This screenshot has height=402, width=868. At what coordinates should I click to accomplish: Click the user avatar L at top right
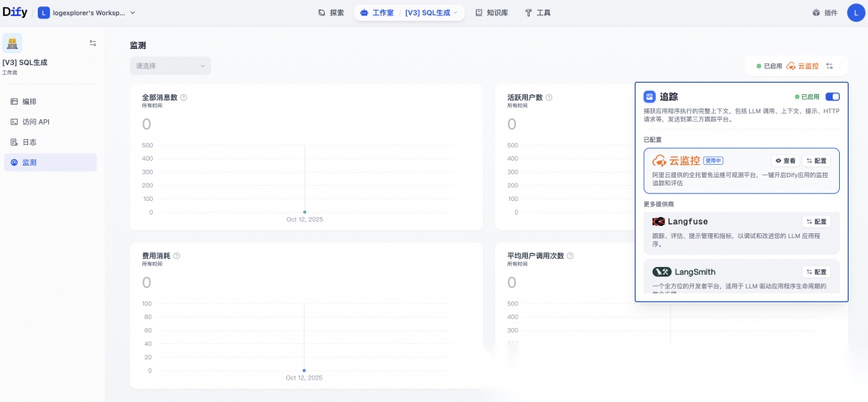pos(856,13)
